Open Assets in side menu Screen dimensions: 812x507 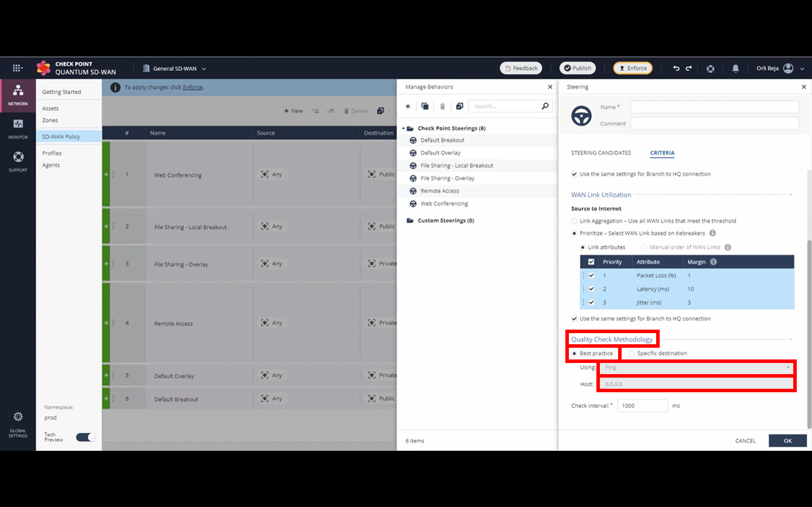click(x=50, y=108)
